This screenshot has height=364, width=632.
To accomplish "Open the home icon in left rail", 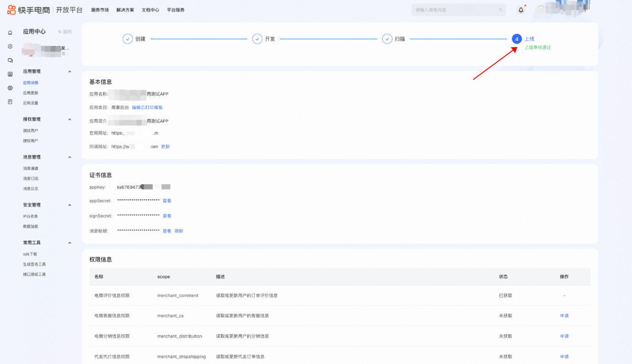I will click(10, 33).
